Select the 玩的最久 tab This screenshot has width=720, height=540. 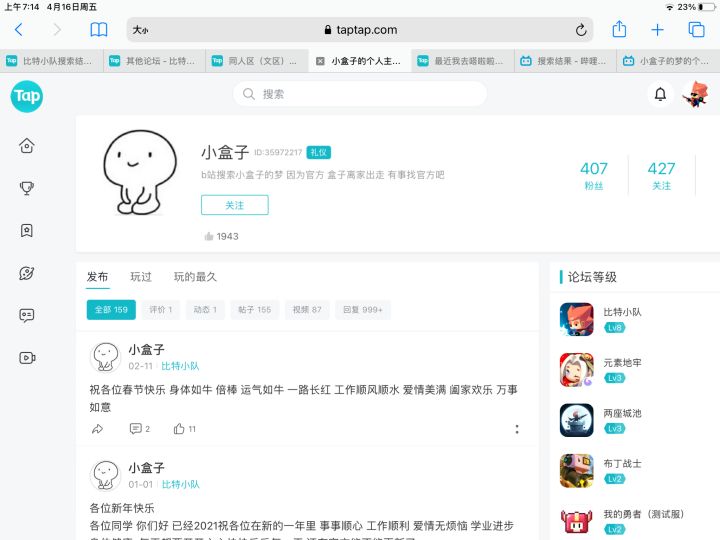(x=195, y=276)
